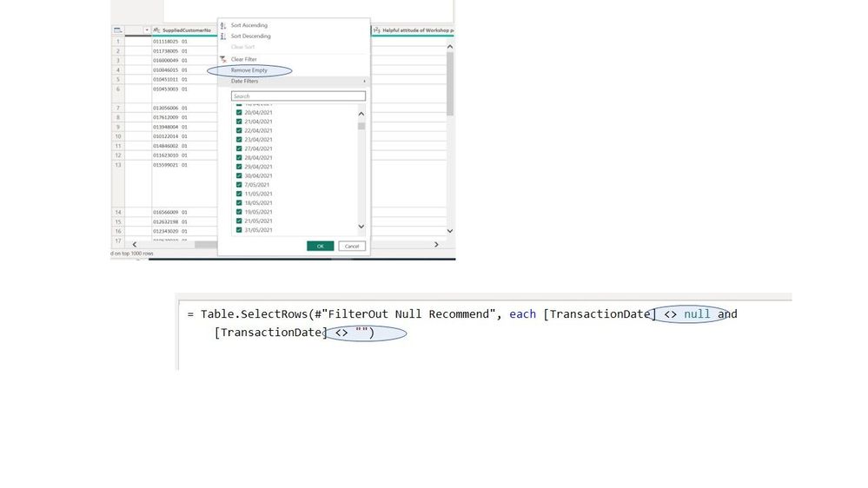Confirm the filter with OK button

321,247
